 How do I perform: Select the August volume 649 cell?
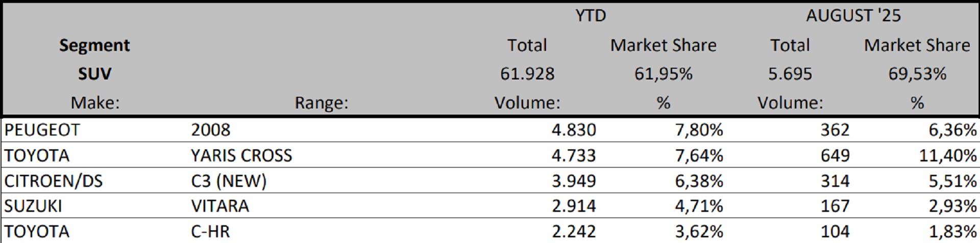point(835,155)
